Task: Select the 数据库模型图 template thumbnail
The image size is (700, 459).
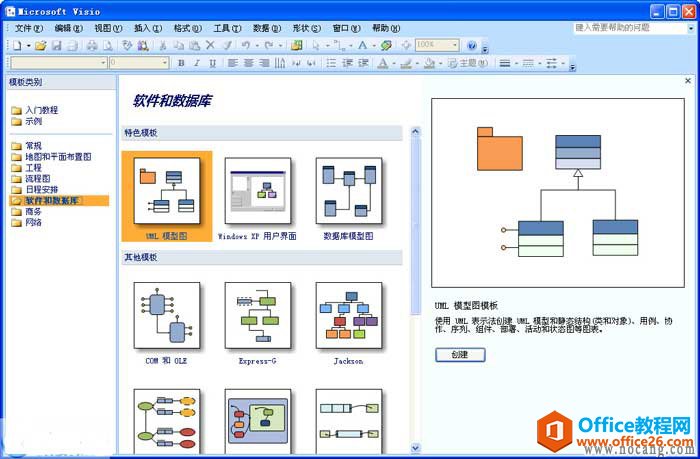Action: coord(349,191)
